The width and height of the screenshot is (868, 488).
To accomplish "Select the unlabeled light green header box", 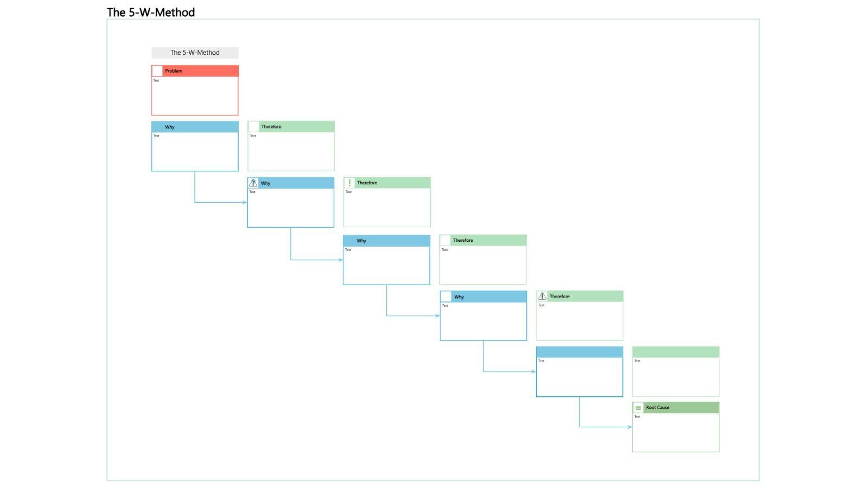I will 675,352.
